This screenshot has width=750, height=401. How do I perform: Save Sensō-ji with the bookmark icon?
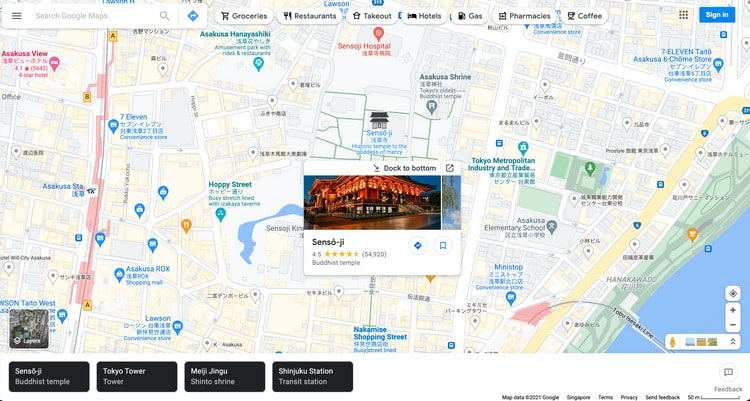click(443, 246)
